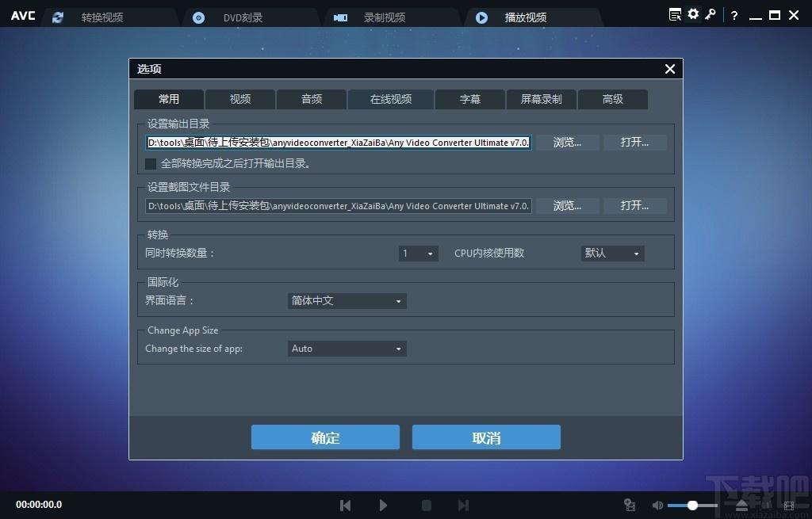Click the stop button in the player bar
812x519 pixels.
click(x=426, y=505)
